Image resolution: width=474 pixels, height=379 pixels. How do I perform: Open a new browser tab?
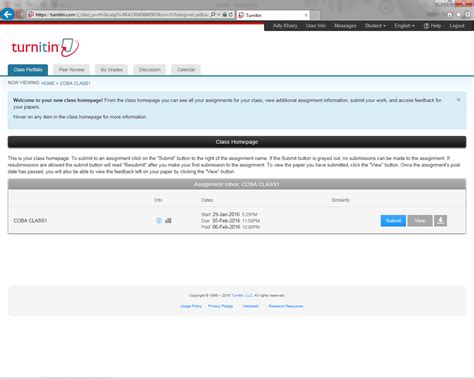(315, 15)
